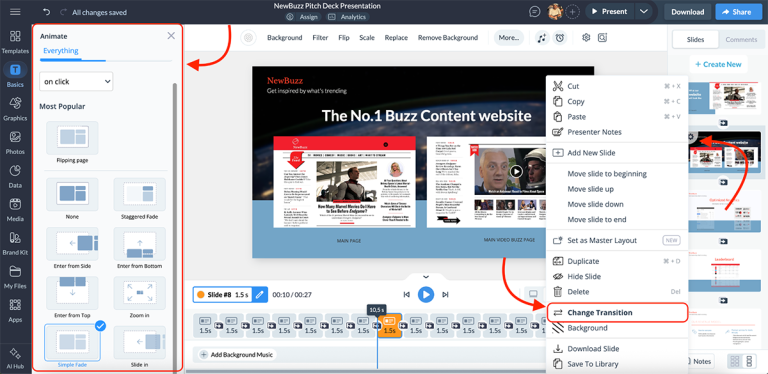Click the undo arrow icon
The width and height of the screenshot is (768, 374).
click(47, 12)
